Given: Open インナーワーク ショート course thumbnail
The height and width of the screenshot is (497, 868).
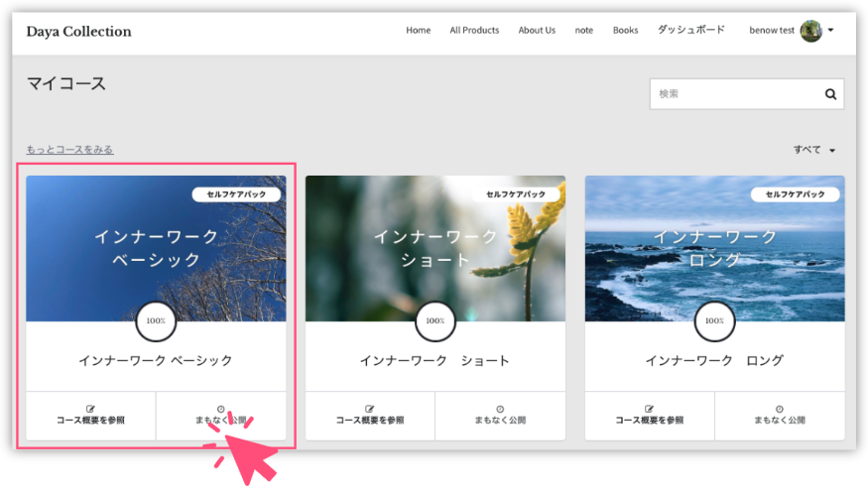Looking at the screenshot, I should [x=435, y=248].
